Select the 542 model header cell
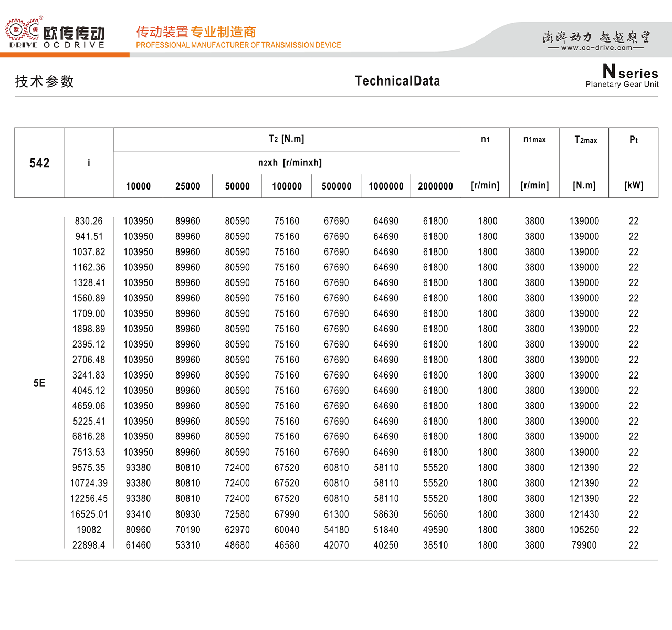672x630 pixels. click(x=39, y=163)
